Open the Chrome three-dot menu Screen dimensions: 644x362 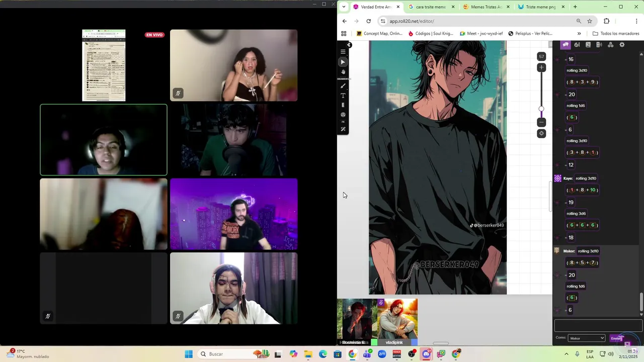click(x=636, y=21)
